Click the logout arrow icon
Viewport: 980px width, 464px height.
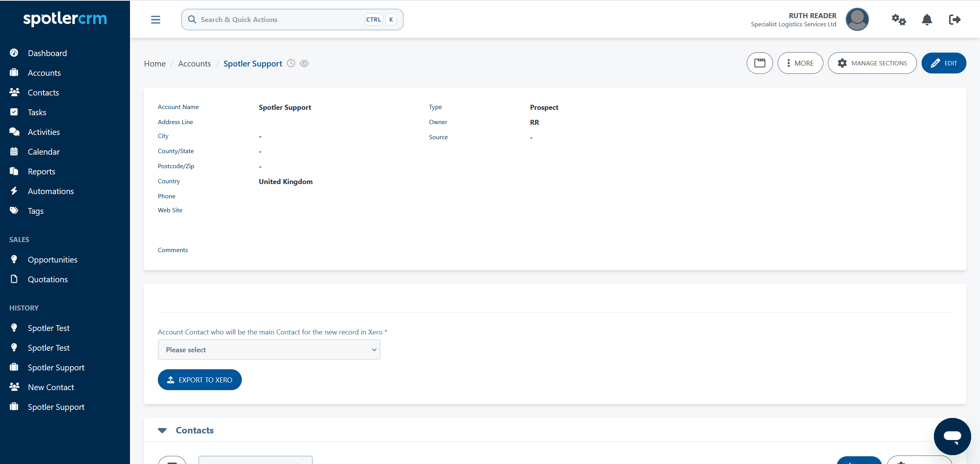pos(954,19)
